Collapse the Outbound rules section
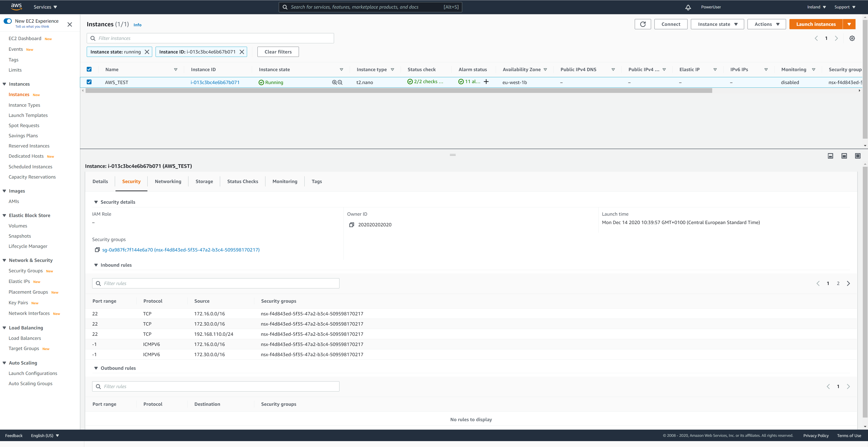868x447 pixels. point(96,368)
